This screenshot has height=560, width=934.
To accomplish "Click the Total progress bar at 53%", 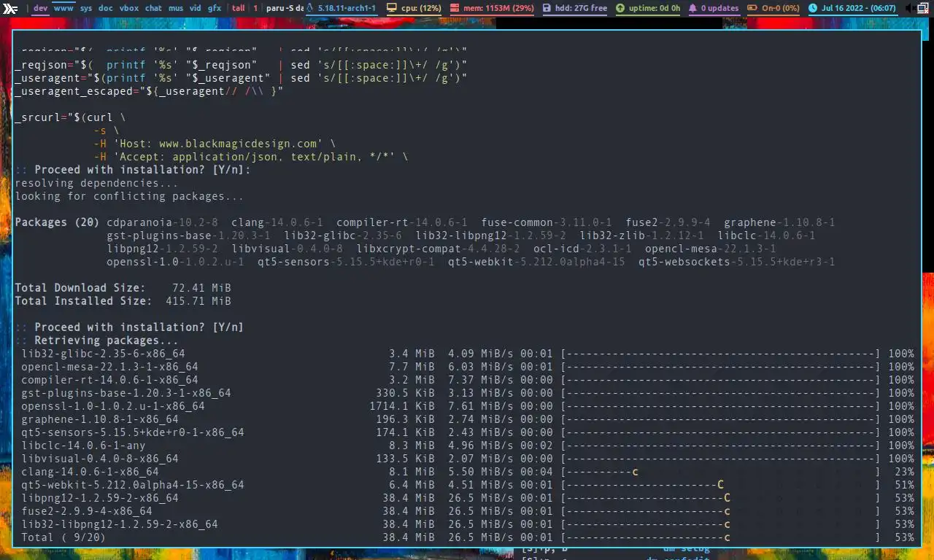I will (x=720, y=537).
